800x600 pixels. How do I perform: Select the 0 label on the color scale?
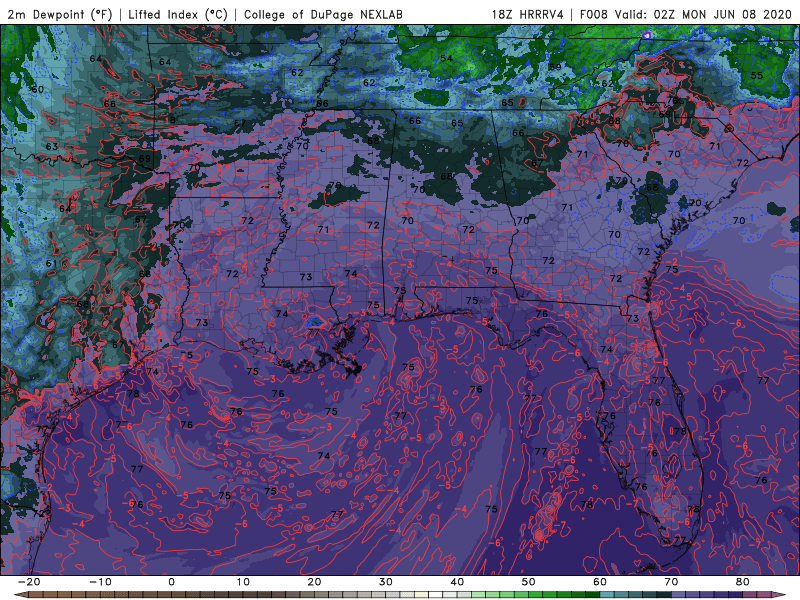(171, 582)
